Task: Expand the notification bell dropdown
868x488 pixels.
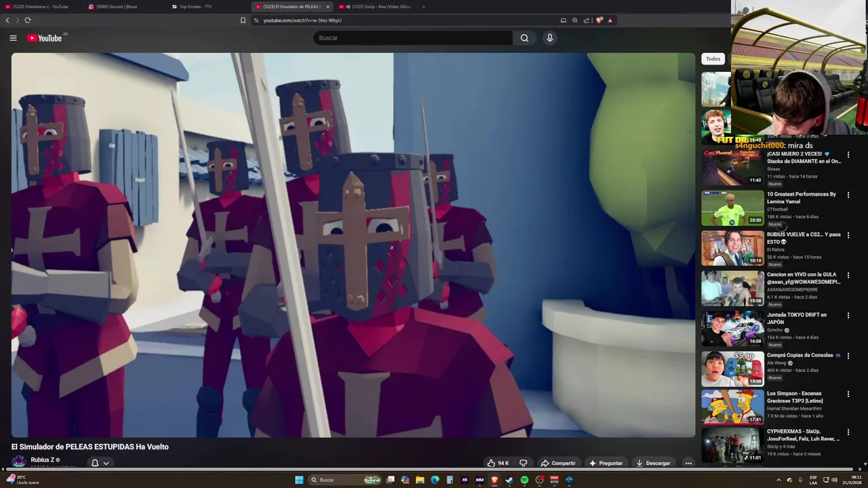Action: [x=100, y=463]
